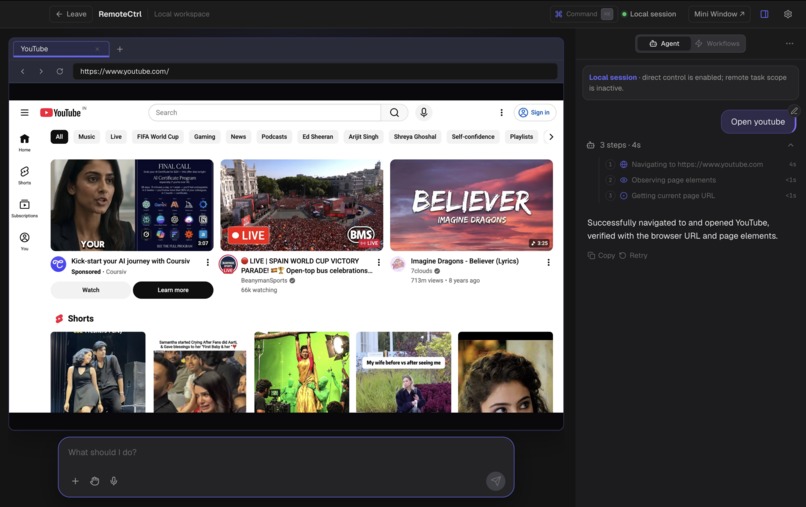Close the YouTube browser tab
Viewport: 806px width, 507px height.
97,49
